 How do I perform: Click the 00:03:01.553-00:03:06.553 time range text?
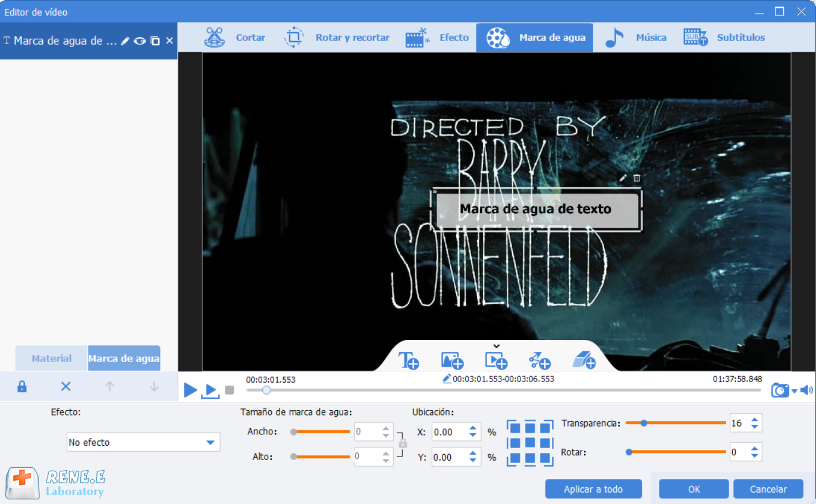(504, 379)
